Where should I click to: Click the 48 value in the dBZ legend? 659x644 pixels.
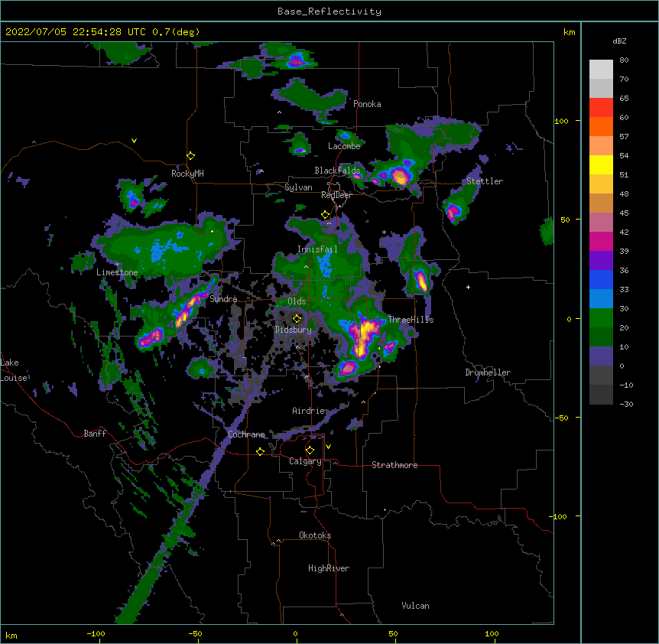click(624, 194)
